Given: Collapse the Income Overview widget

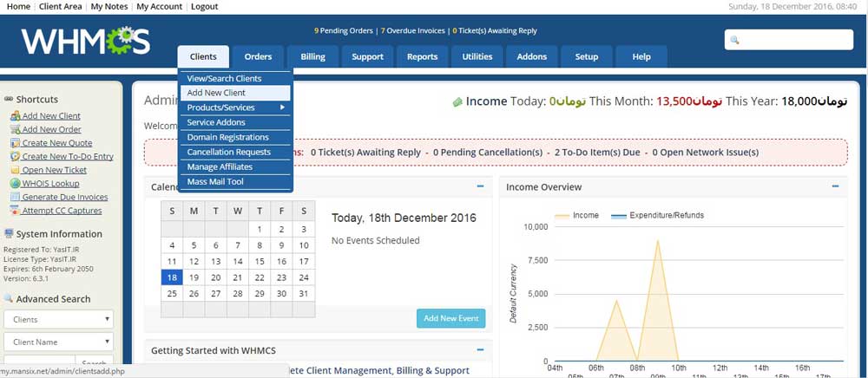Looking at the screenshot, I should [x=835, y=186].
